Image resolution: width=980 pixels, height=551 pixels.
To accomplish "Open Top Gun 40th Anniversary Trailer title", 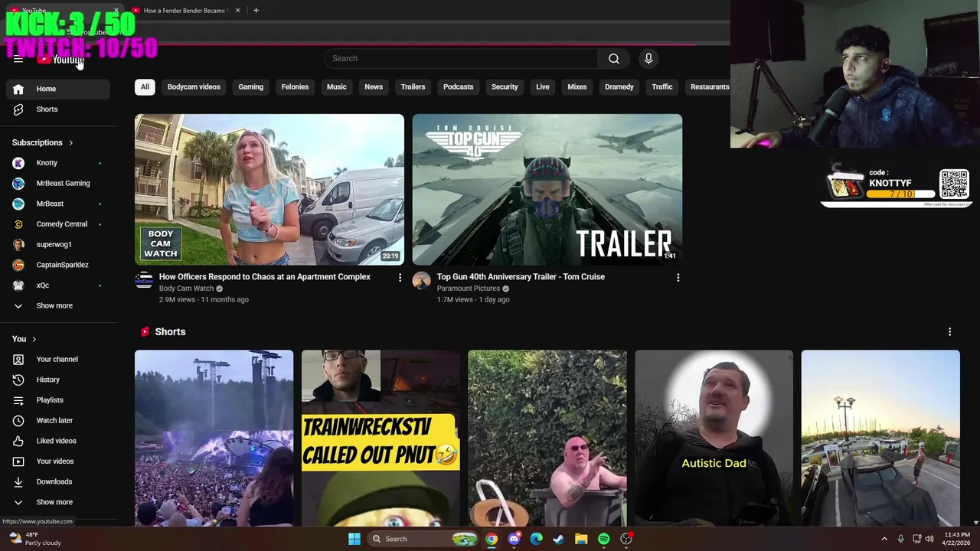I will 521,277.
